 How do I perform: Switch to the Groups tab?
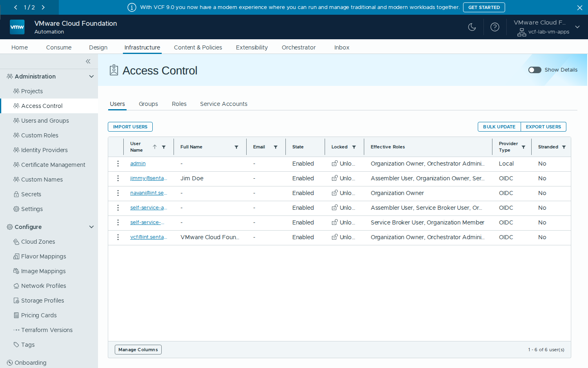148,104
